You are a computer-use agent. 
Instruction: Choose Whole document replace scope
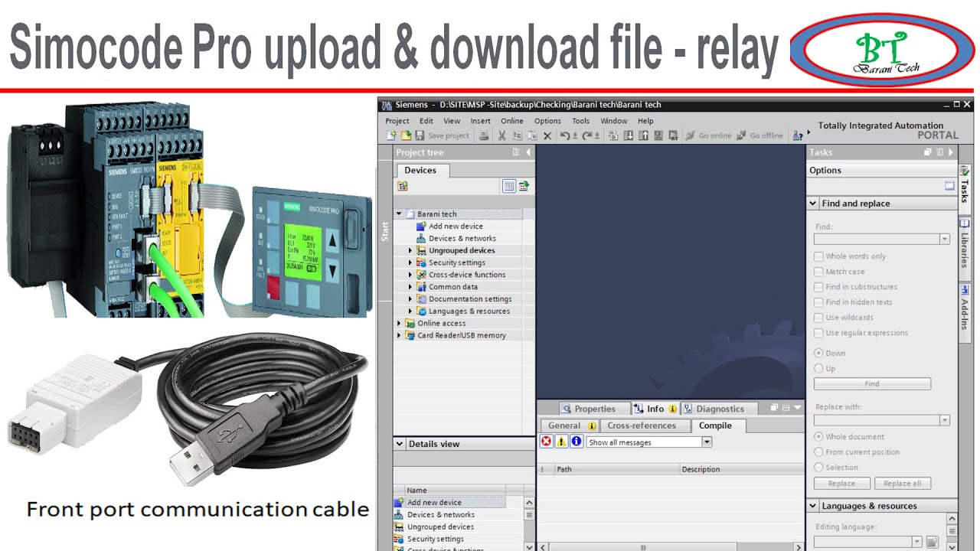click(x=819, y=436)
